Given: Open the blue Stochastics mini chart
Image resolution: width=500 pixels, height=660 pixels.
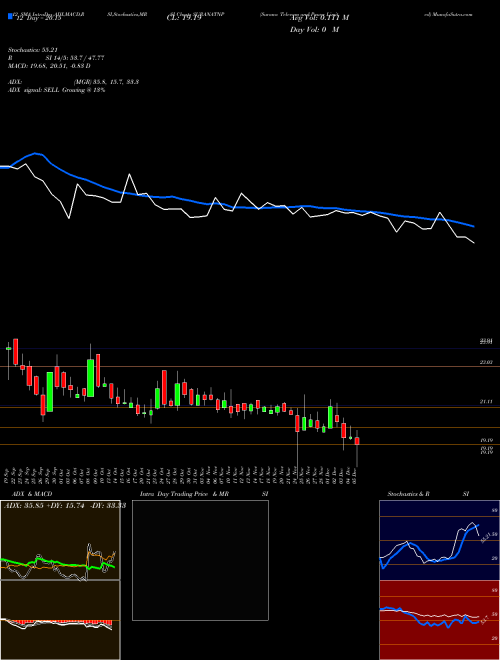Looking at the screenshot, I should pos(439,540).
